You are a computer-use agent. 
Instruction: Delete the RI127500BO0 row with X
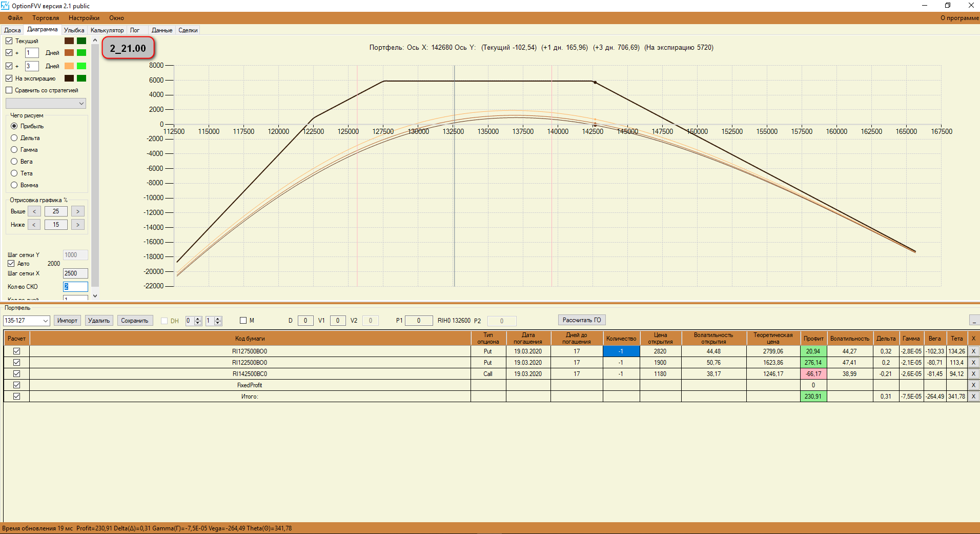click(973, 351)
